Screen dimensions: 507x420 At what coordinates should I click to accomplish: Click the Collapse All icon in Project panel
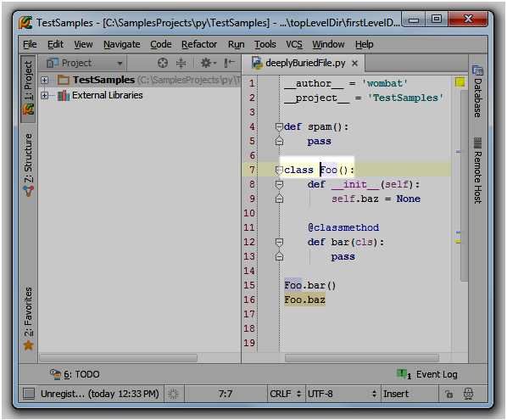181,63
